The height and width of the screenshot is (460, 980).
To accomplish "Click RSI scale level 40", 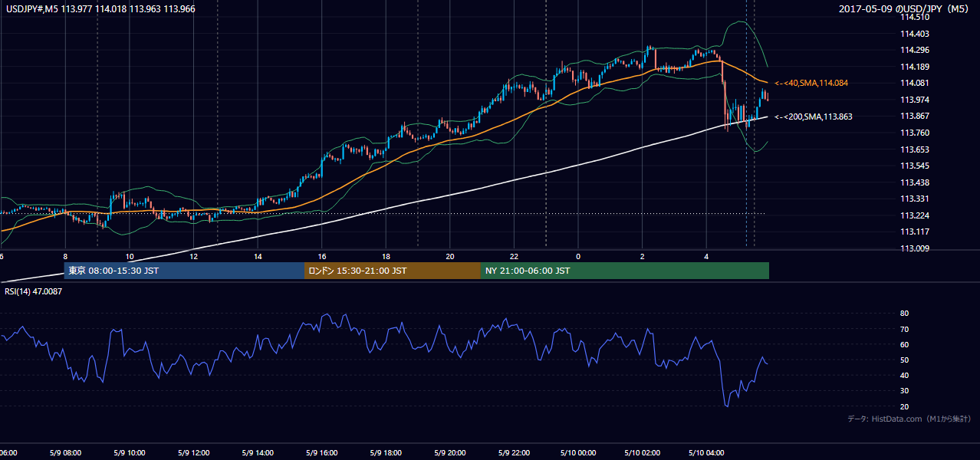I will click(904, 375).
